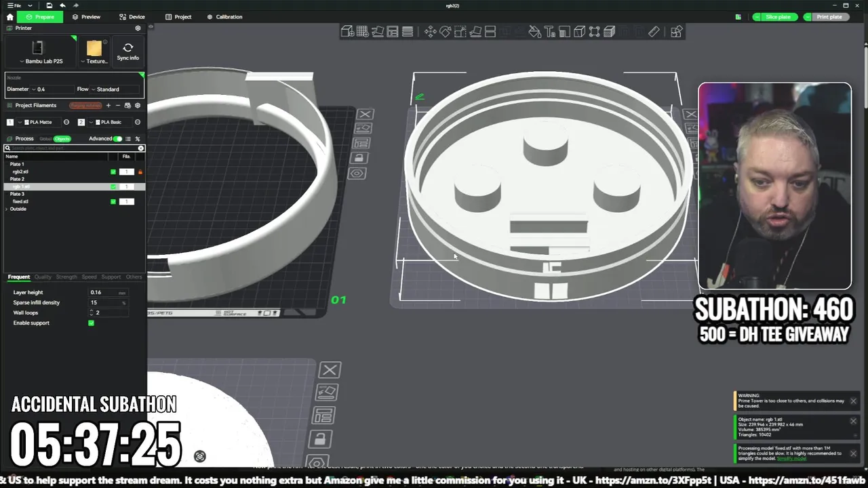Viewport: 868px width, 488px height.
Task: Click the Layer height input field
Action: [108, 292]
